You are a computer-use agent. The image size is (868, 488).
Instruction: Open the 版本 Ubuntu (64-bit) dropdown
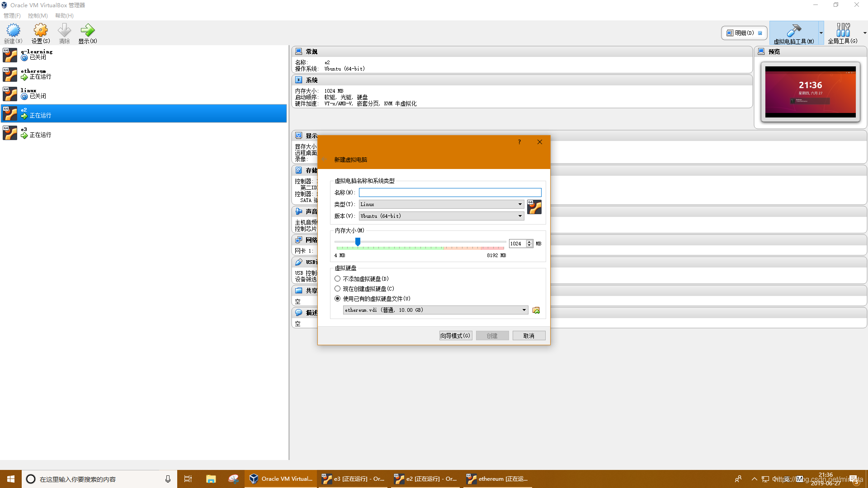pyautogui.click(x=441, y=216)
